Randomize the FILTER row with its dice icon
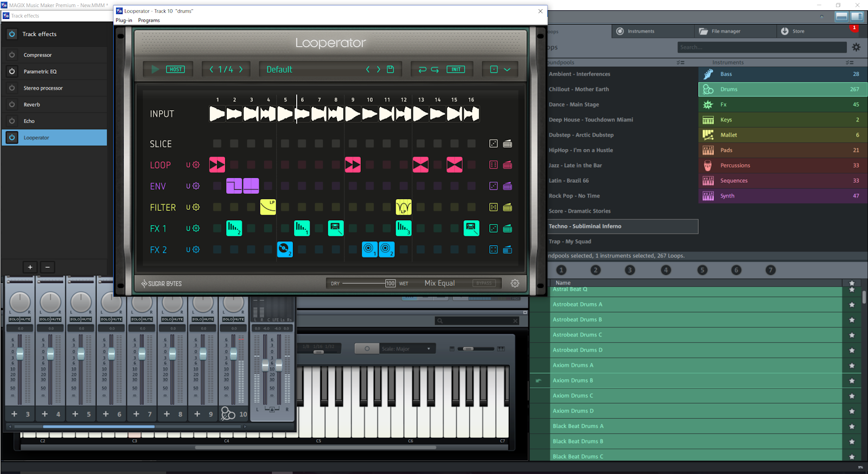The height and width of the screenshot is (474, 868). pyautogui.click(x=493, y=207)
